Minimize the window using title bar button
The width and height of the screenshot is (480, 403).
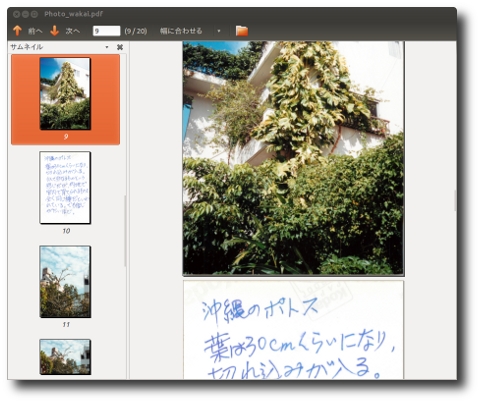click(25, 14)
